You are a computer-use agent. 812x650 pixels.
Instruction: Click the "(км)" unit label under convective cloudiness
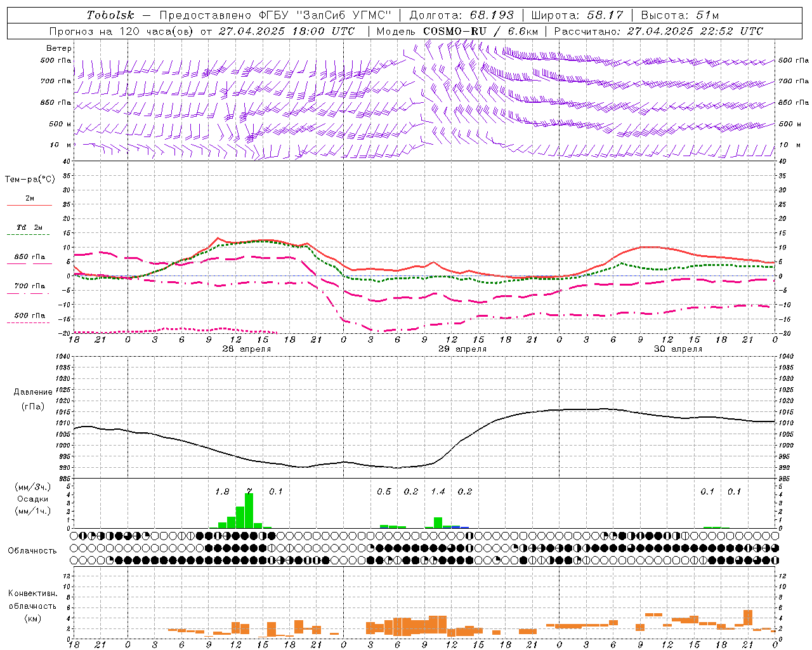click(x=32, y=618)
